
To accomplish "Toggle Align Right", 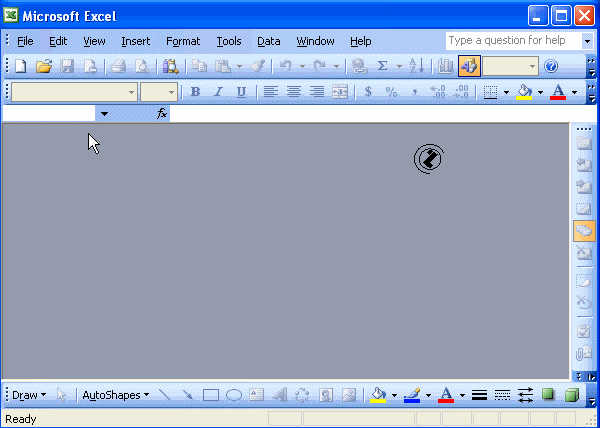I will (x=317, y=92).
